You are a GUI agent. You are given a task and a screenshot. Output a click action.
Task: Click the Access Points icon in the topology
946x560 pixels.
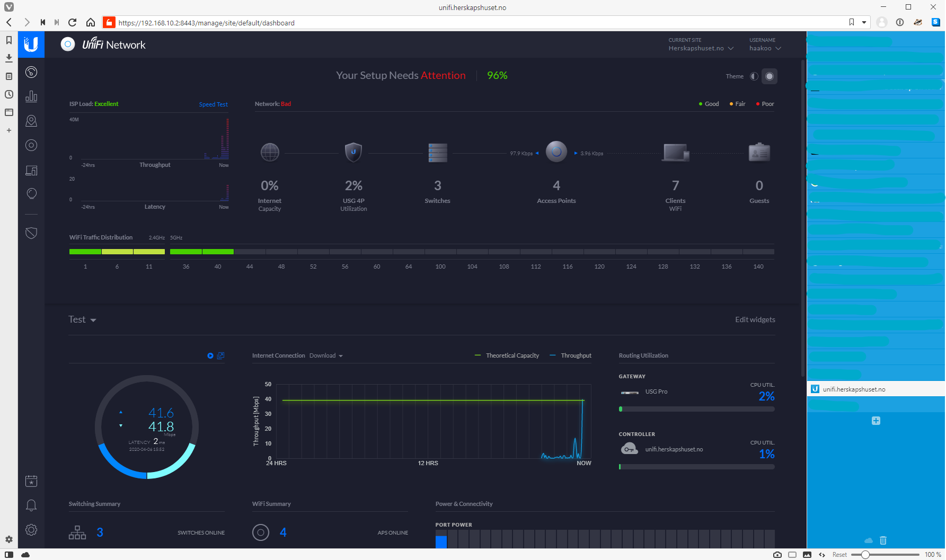(x=556, y=152)
